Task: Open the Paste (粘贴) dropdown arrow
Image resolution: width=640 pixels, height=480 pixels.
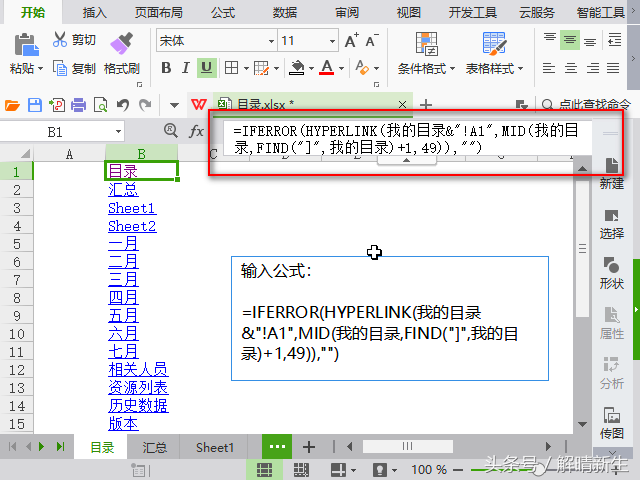Action: coord(40,69)
